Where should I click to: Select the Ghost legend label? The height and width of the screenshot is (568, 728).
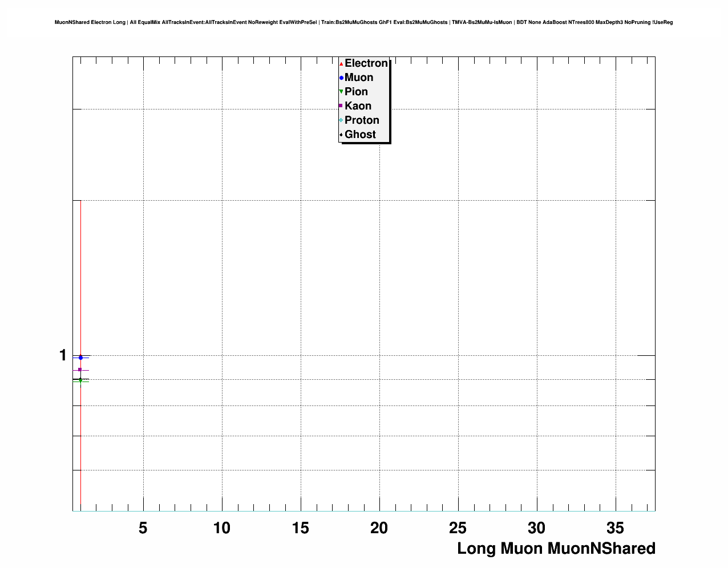click(360, 135)
